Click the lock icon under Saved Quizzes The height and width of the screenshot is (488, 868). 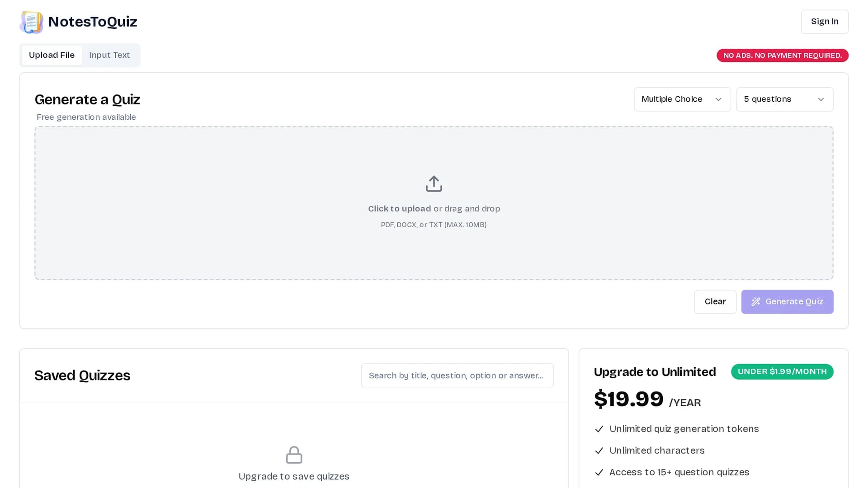[294, 455]
